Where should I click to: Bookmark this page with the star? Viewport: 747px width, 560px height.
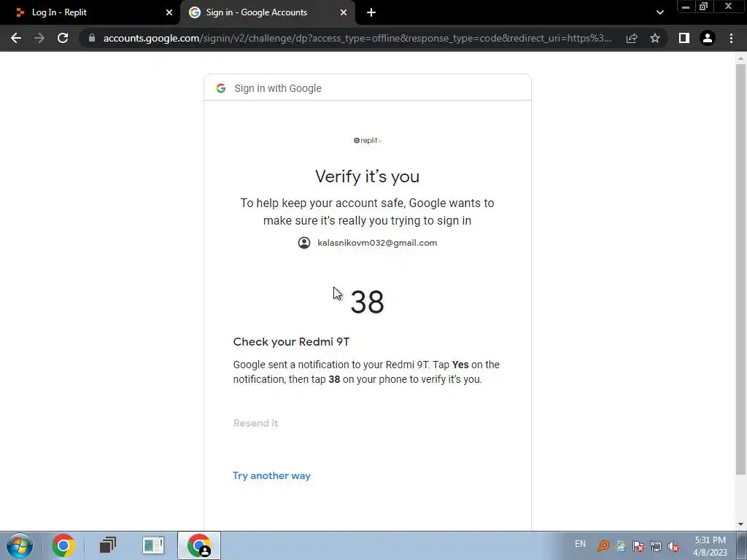click(655, 38)
